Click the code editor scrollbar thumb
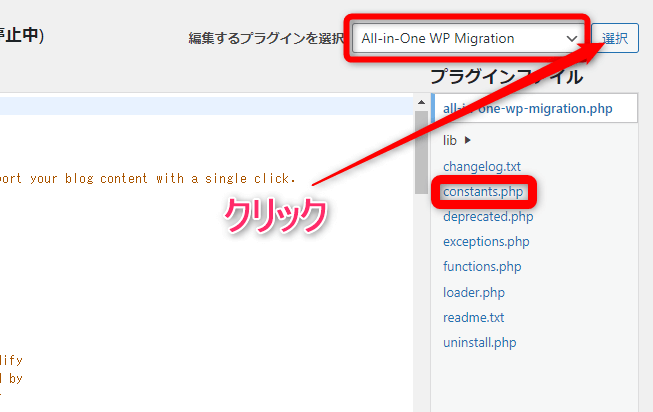 (421, 152)
